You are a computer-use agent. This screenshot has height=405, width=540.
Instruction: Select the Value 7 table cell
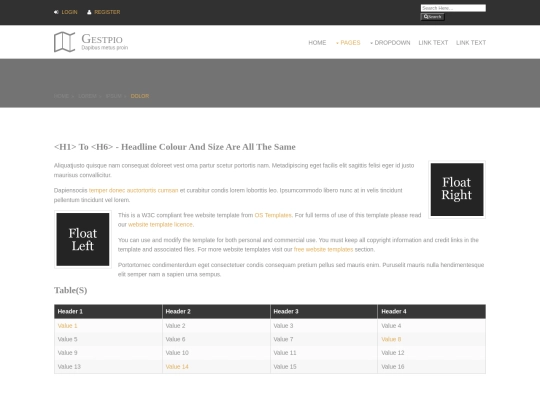(324, 339)
